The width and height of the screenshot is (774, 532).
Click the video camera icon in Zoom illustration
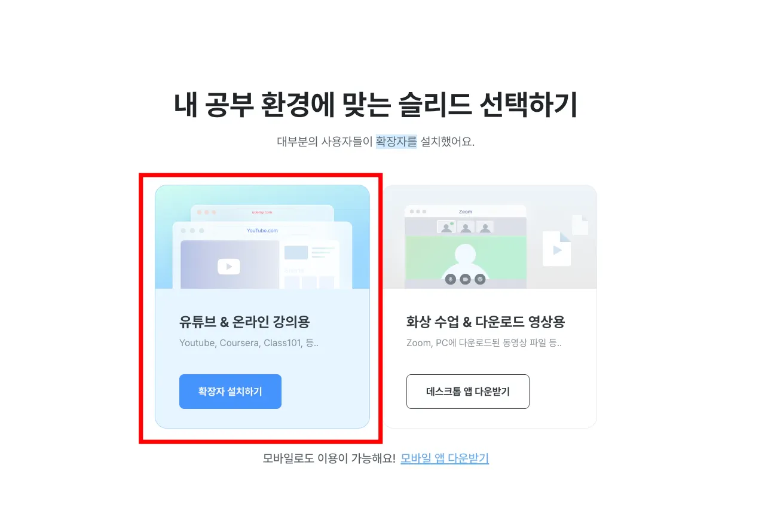pos(465,279)
